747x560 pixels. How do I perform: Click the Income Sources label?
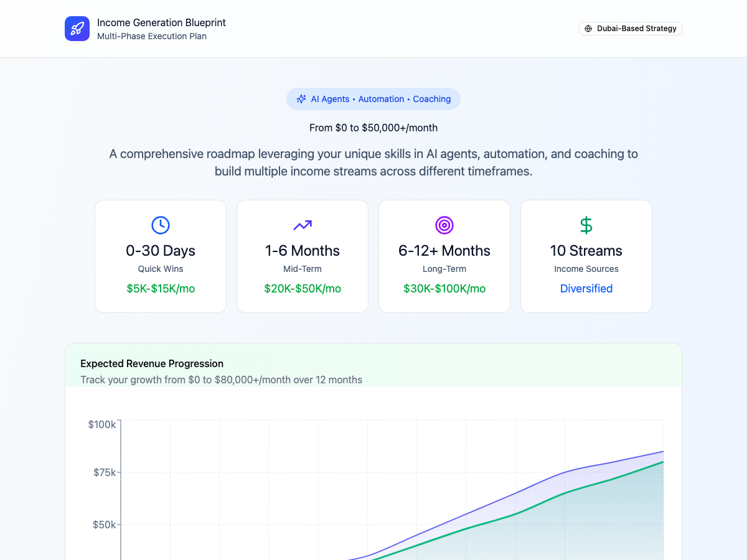pyautogui.click(x=586, y=269)
